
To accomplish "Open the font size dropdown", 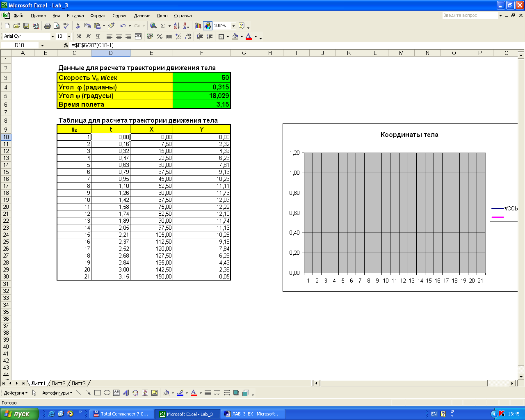I will 69,37.
